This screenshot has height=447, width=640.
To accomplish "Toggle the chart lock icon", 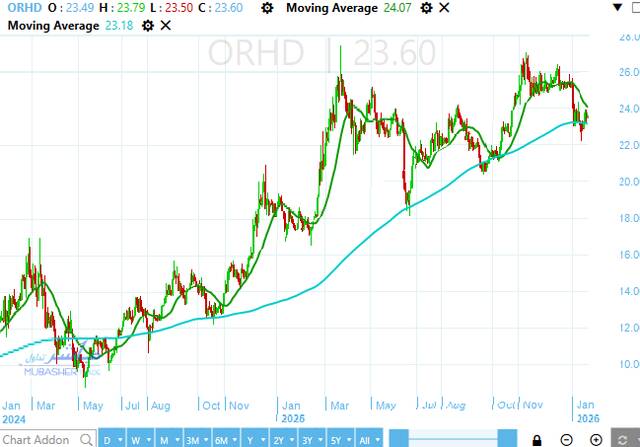I will pyautogui.click(x=537, y=439).
